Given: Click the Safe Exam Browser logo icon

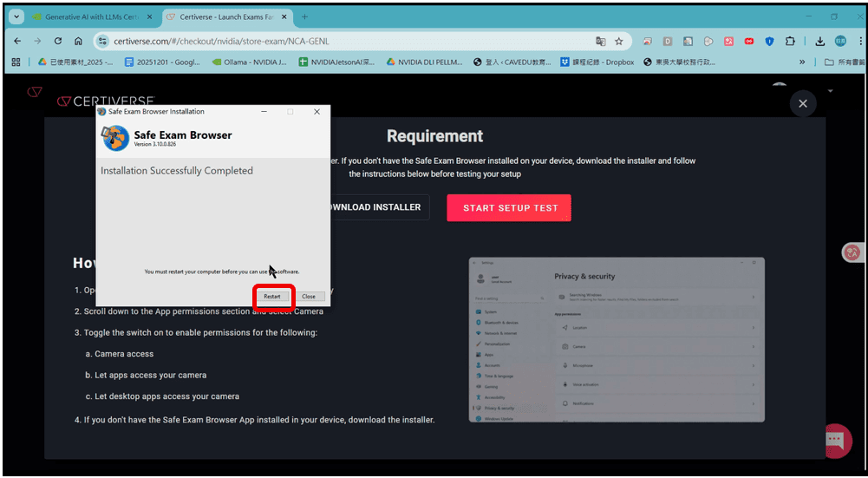Looking at the screenshot, I should (x=115, y=138).
